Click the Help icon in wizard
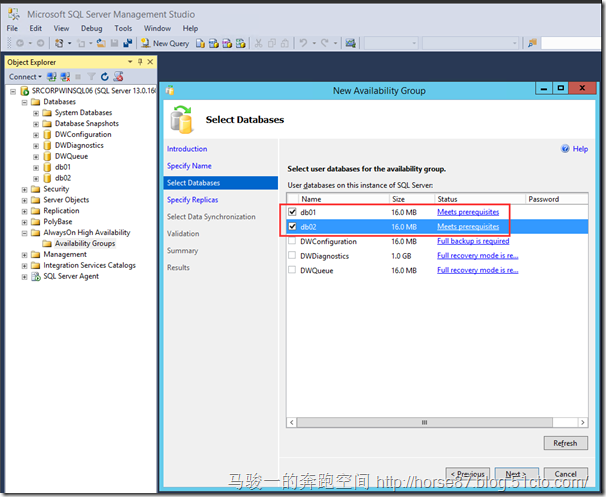 point(565,149)
